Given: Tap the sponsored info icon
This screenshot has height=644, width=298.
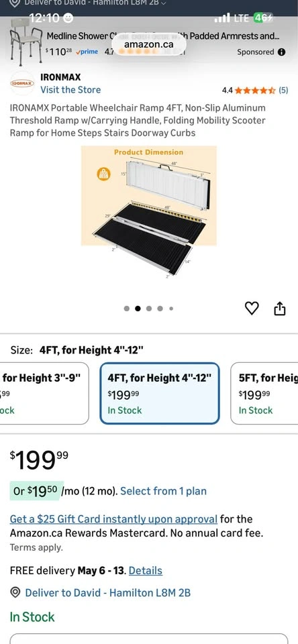Looking at the screenshot, I should click(x=282, y=52).
